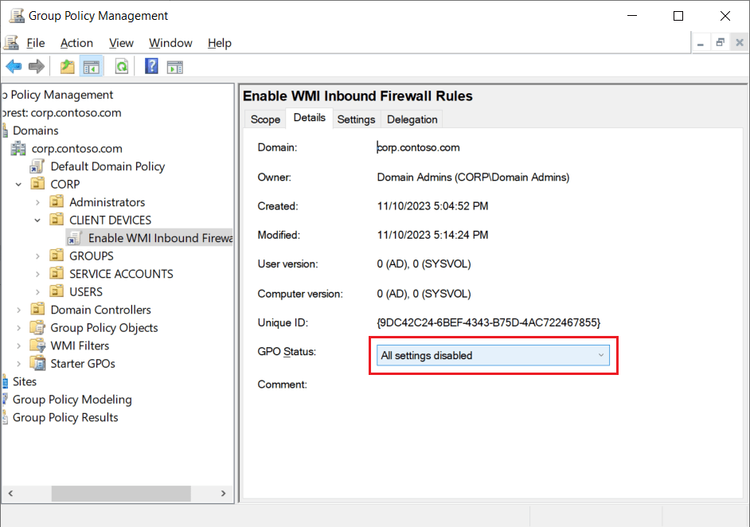Open the Action menu
The width and height of the screenshot is (750, 527).
pos(77,43)
